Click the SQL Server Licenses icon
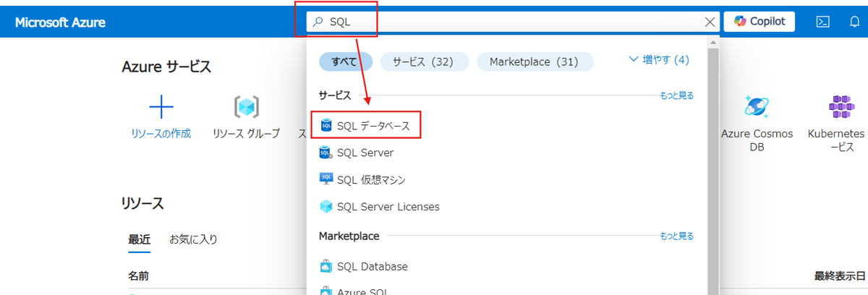The image size is (868, 295). click(x=326, y=206)
